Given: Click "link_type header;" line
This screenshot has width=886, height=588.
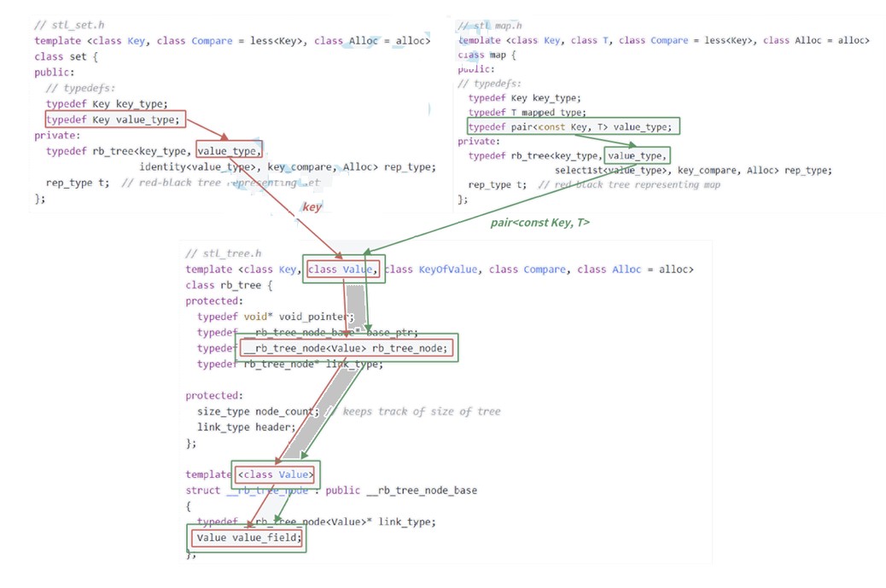Looking at the screenshot, I should (x=247, y=427).
